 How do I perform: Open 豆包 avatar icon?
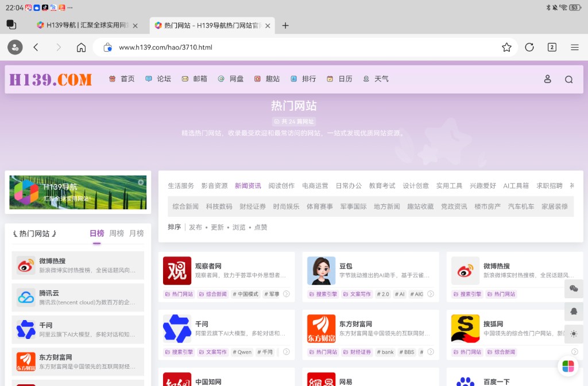pos(322,271)
